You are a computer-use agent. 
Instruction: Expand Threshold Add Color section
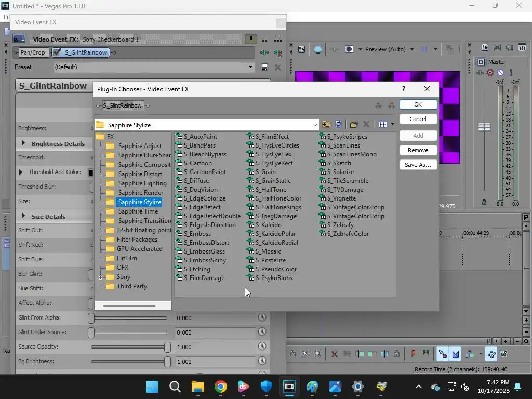click(x=20, y=172)
